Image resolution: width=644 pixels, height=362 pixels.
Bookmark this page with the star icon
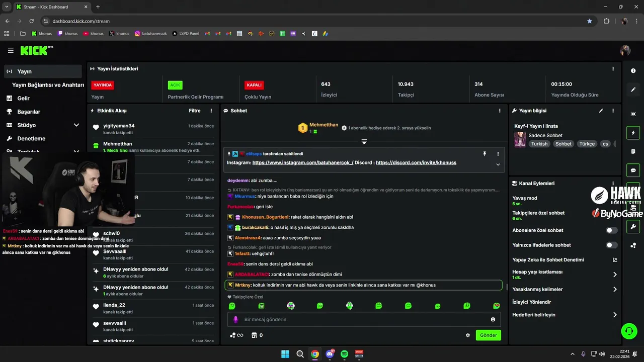pos(590,21)
